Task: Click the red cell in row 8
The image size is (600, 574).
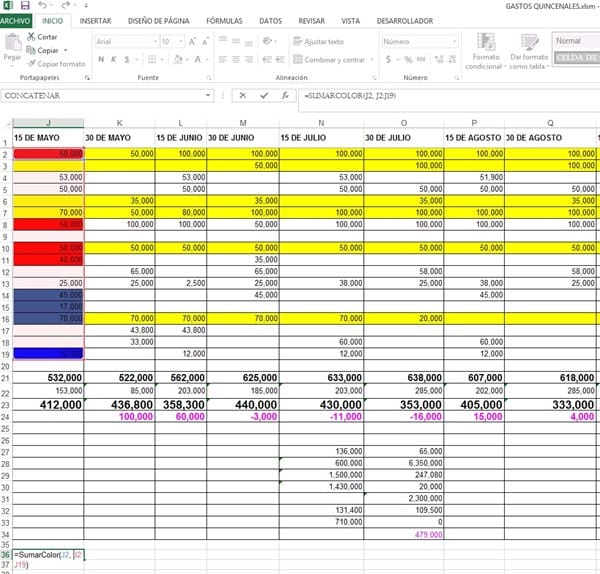Action: click(x=48, y=224)
